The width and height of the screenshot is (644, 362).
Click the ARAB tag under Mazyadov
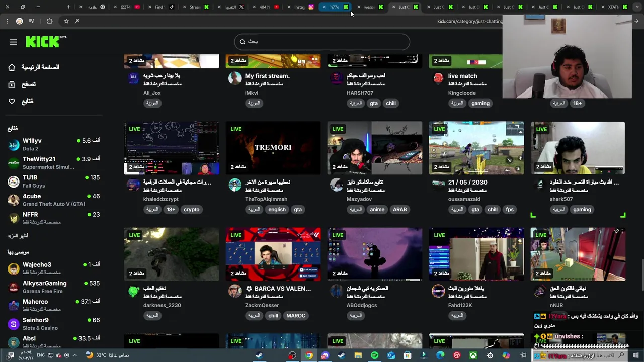[x=399, y=210]
